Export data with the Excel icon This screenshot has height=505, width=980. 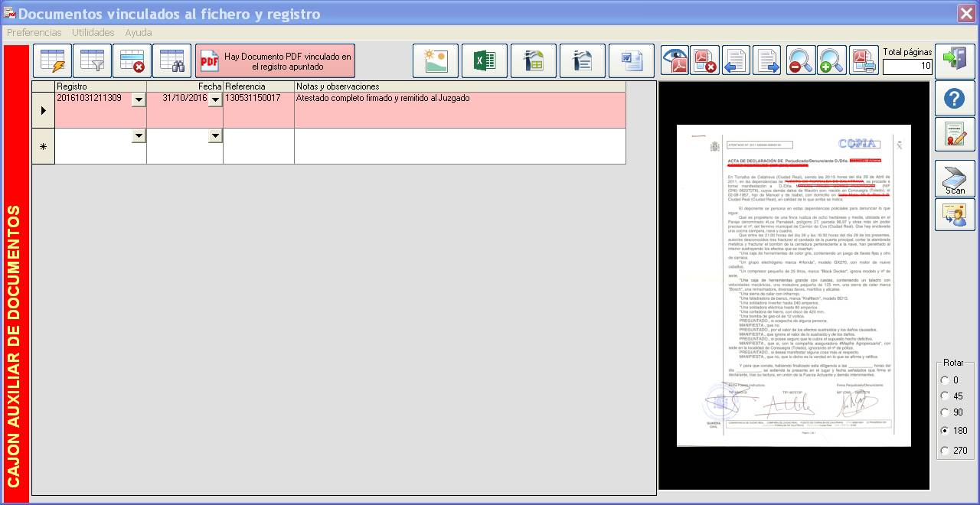tap(484, 60)
